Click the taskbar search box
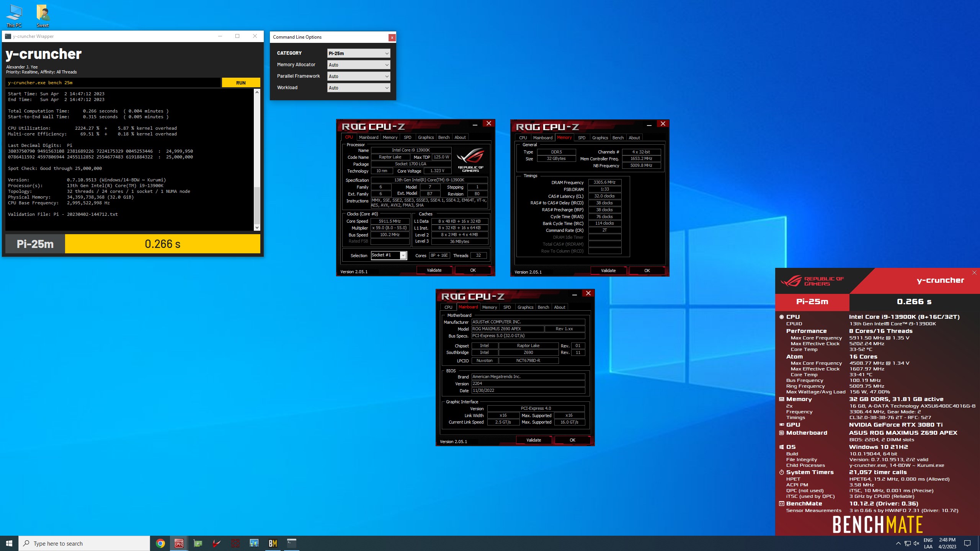 pos(84,543)
